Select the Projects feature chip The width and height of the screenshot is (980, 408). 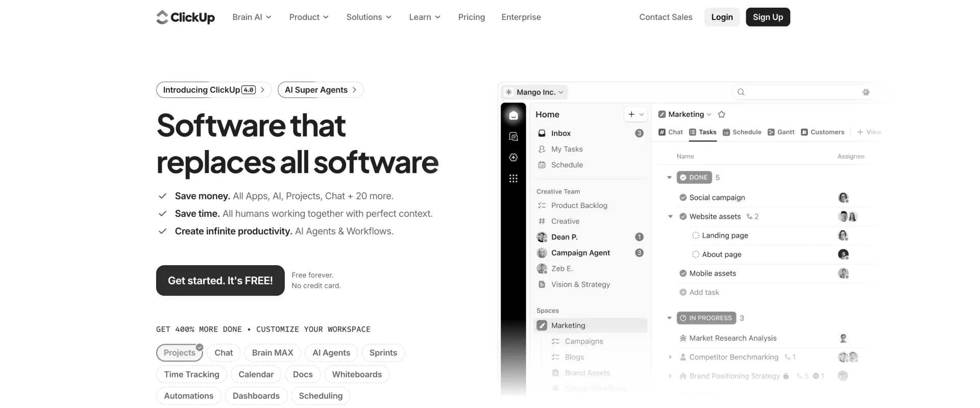180,352
